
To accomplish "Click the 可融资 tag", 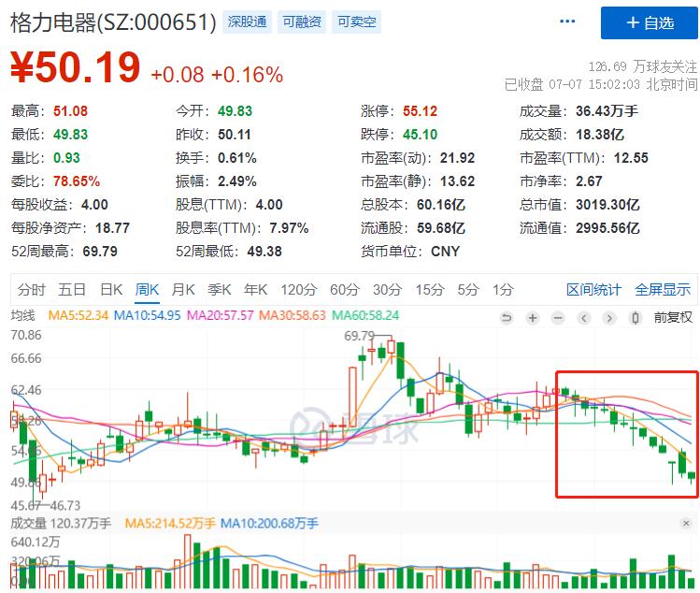I will click(x=302, y=22).
